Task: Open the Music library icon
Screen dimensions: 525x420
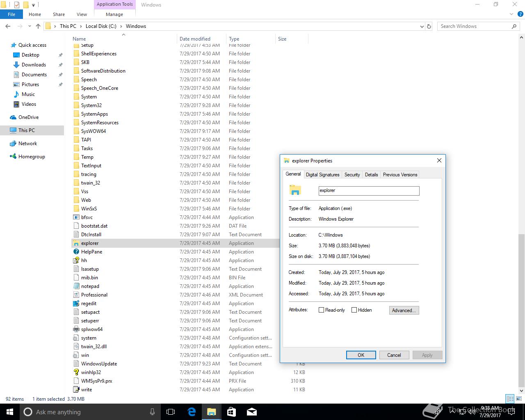Action: (16, 94)
